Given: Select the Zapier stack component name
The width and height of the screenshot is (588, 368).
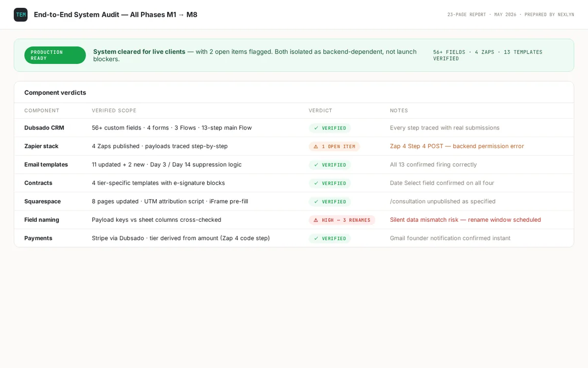Looking at the screenshot, I should [41, 146].
